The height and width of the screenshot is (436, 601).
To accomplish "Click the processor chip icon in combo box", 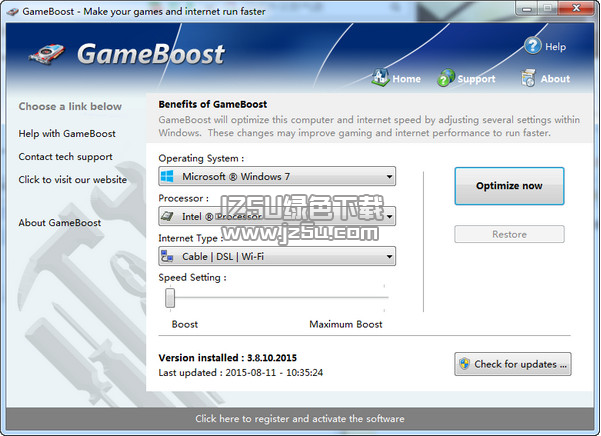I will pyautogui.click(x=167, y=216).
